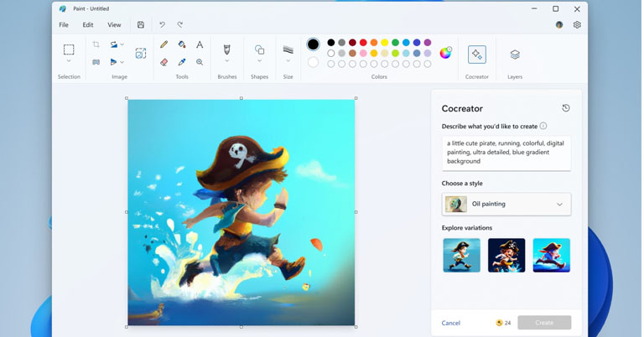This screenshot has height=337, width=644.
Task: Choose the Eraser tool
Action: [x=164, y=62]
